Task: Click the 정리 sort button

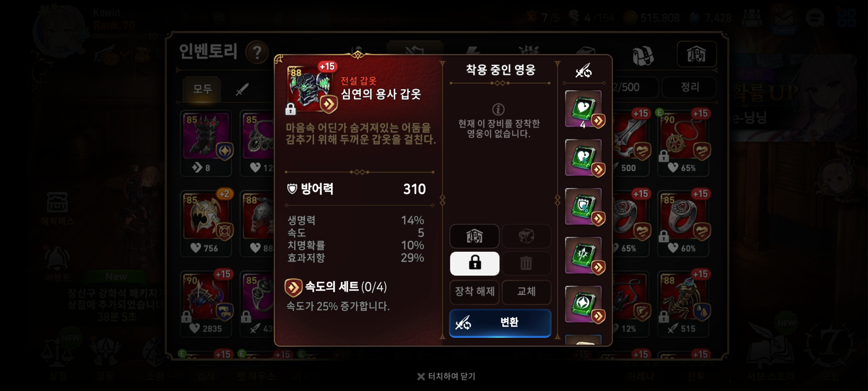Action: pyautogui.click(x=690, y=87)
